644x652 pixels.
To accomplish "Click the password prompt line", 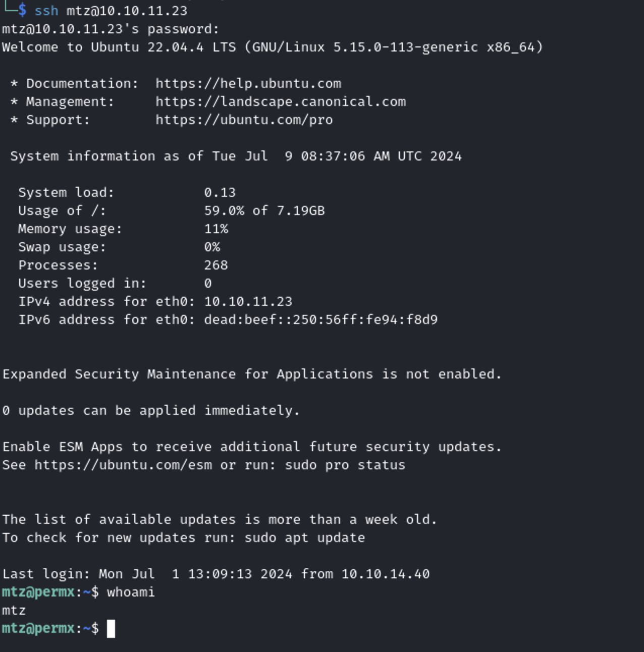I will point(111,29).
